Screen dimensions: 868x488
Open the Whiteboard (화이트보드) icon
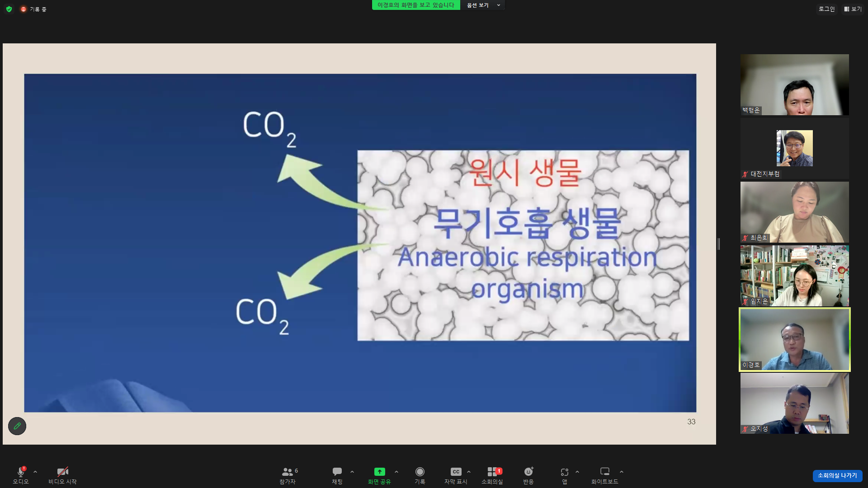[604, 472]
